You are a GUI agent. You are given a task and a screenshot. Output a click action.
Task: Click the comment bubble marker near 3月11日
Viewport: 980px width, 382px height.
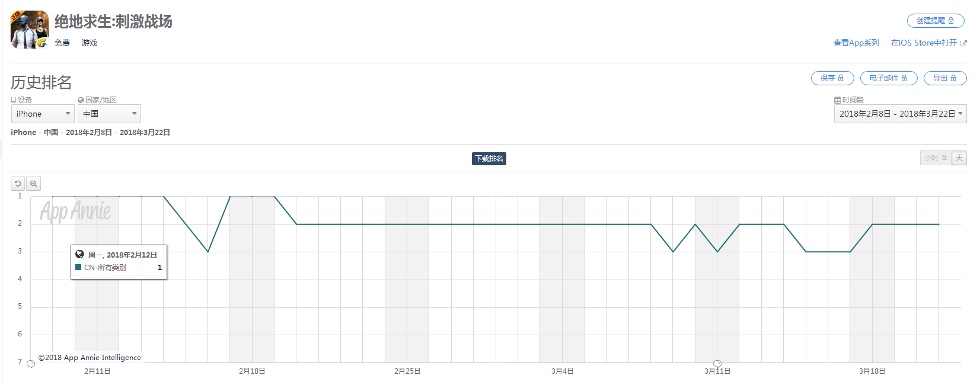pos(717,364)
